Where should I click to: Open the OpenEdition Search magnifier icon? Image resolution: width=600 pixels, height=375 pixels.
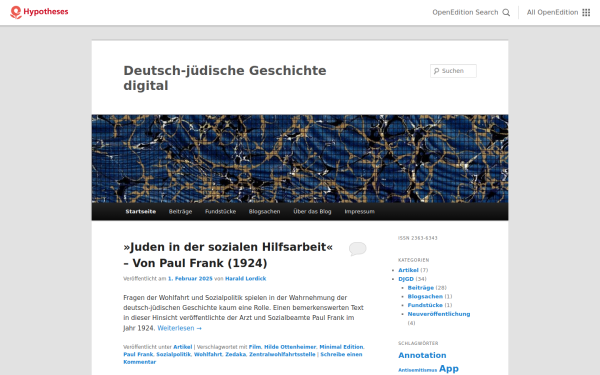point(506,13)
